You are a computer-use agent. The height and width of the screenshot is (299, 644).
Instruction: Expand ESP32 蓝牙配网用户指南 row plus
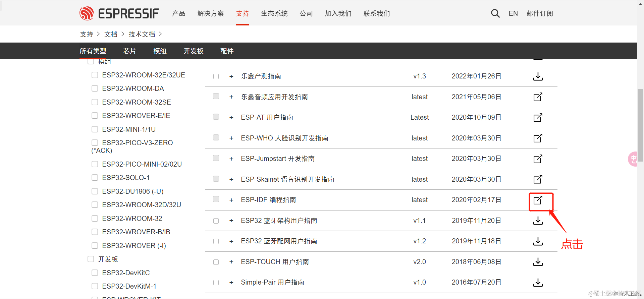(x=231, y=241)
